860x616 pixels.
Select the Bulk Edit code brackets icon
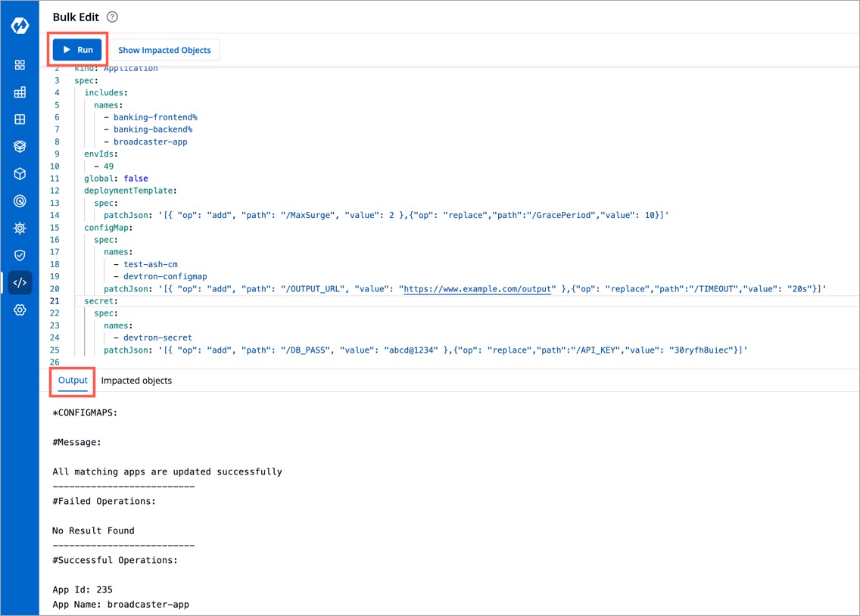20,283
